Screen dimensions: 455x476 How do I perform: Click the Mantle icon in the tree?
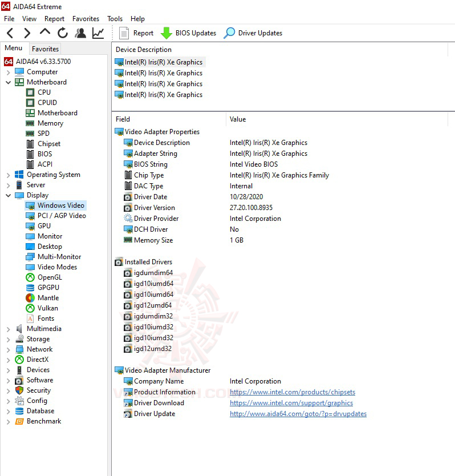point(30,298)
